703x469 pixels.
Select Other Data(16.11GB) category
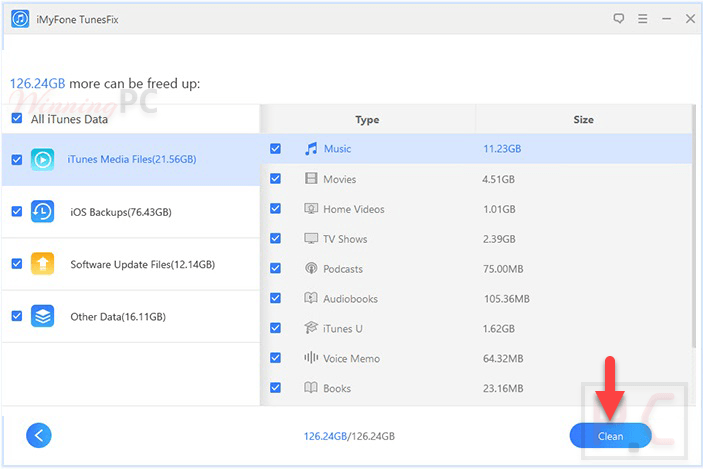point(131,317)
